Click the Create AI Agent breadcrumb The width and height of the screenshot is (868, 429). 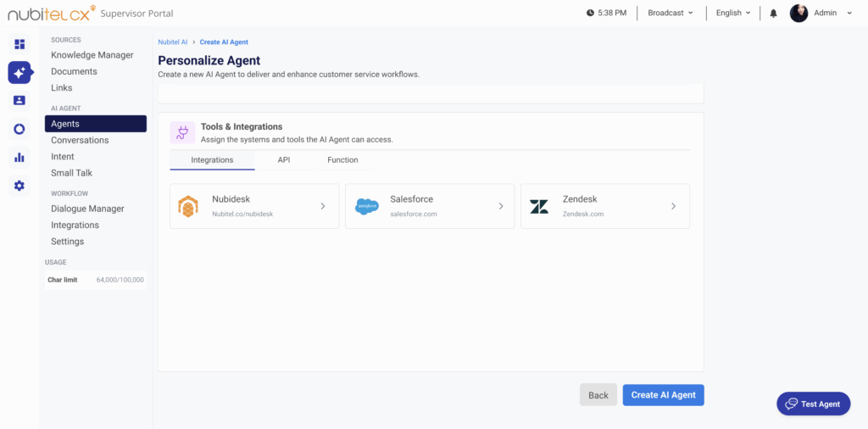coord(224,42)
